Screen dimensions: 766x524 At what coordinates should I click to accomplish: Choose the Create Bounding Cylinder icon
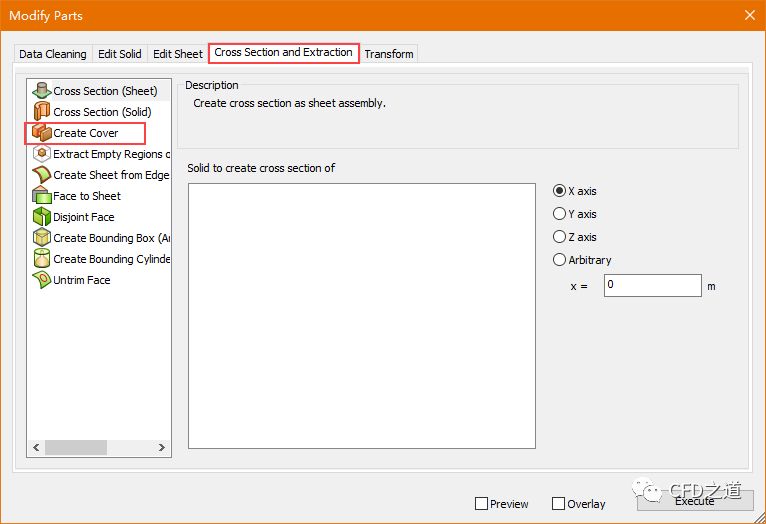(41, 259)
